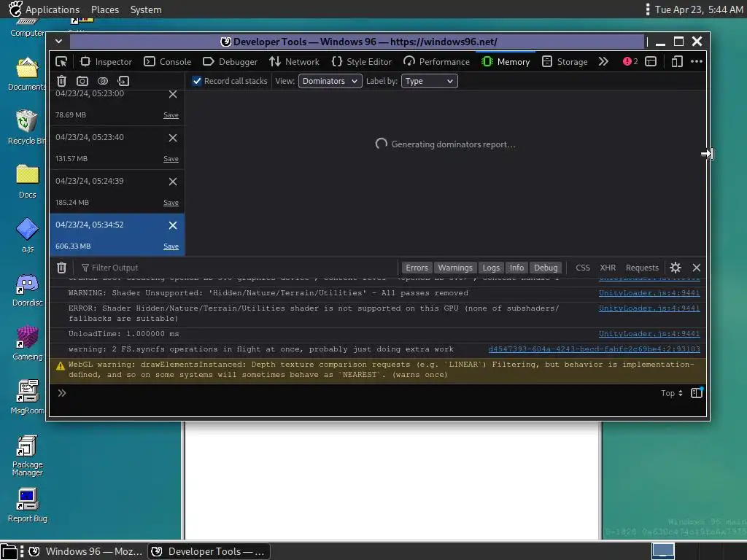Toggle the Errors console filter
The width and height of the screenshot is (747, 560).
[x=417, y=268]
